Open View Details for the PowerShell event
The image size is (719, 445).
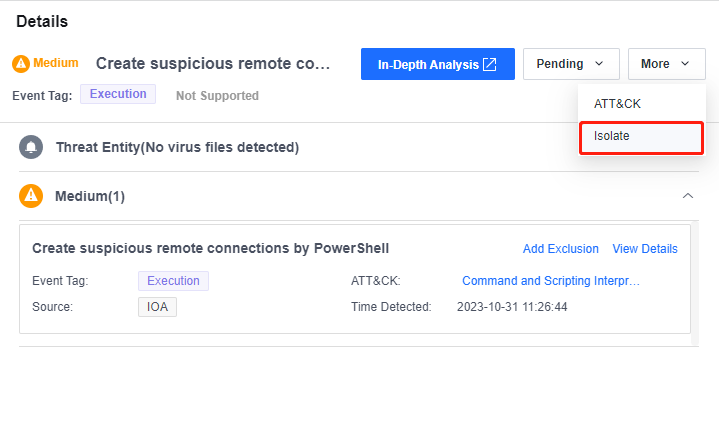pyautogui.click(x=645, y=249)
